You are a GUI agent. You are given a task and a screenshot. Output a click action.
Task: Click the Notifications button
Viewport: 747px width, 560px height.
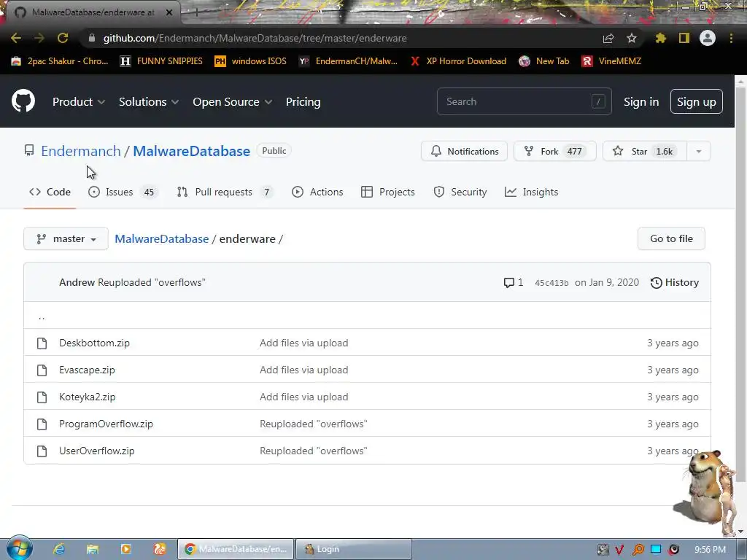coord(464,152)
